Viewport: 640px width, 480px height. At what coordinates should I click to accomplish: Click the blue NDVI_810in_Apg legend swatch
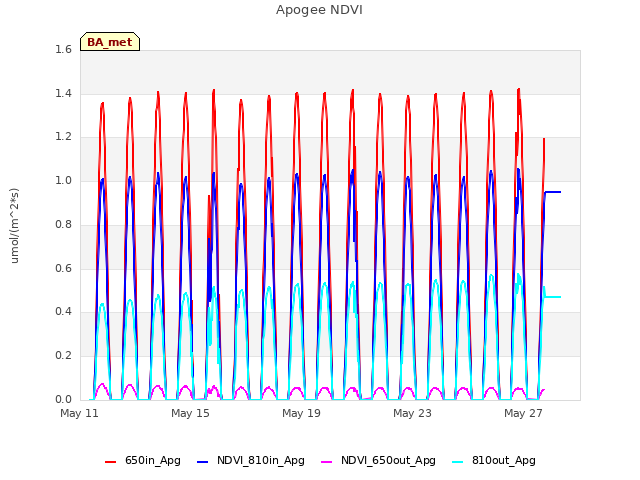[202, 462]
